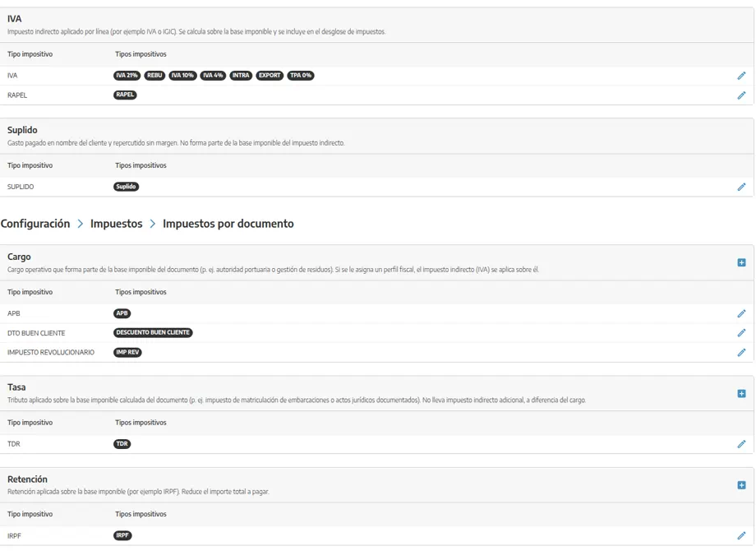Go to Configuración breadcrumb
Image resolution: width=756 pixels, height=551 pixels.
tap(35, 224)
